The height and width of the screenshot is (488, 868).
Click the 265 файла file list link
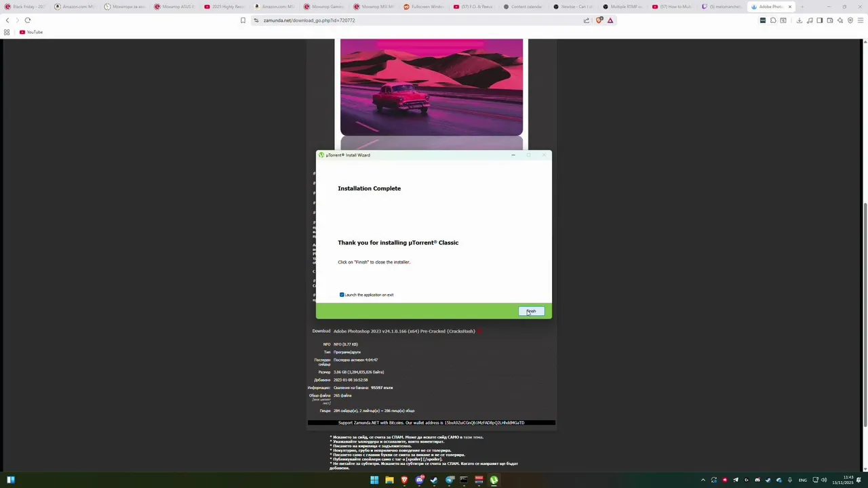pyautogui.click(x=342, y=395)
